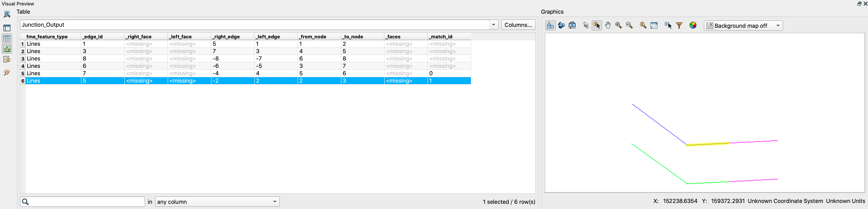Click '1 selected / 6 row(s)' status text
The width and height of the screenshot is (868, 209).
(x=509, y=202)
